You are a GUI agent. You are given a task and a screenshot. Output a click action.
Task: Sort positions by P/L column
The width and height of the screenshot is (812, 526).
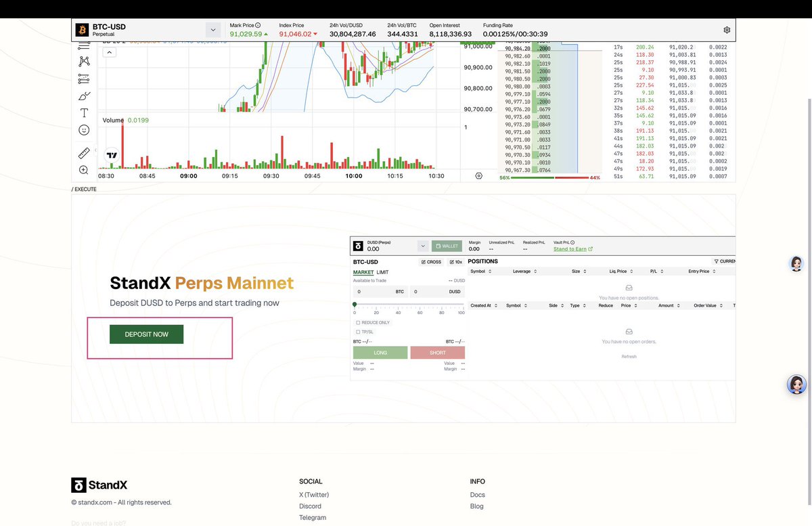(656, 271)
